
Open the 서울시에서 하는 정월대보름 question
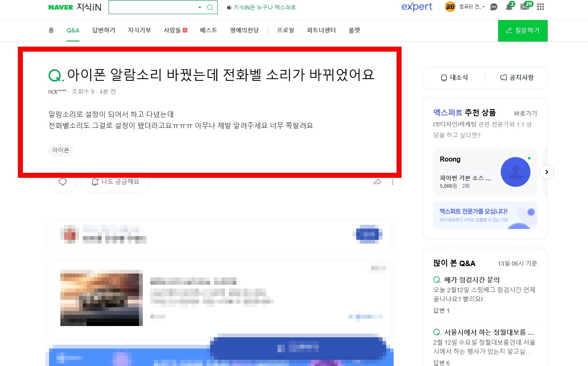click(x=489, y=332)
